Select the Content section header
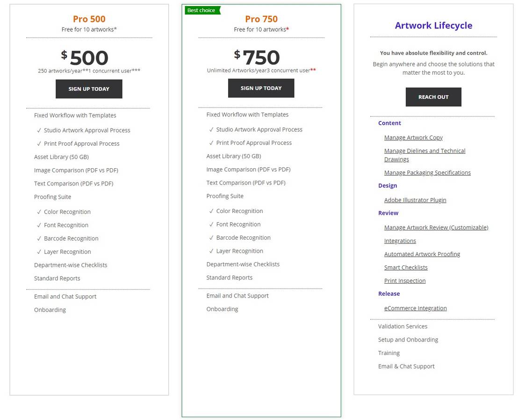Viewport: 518px width, 420px height. tap(389, 123)
